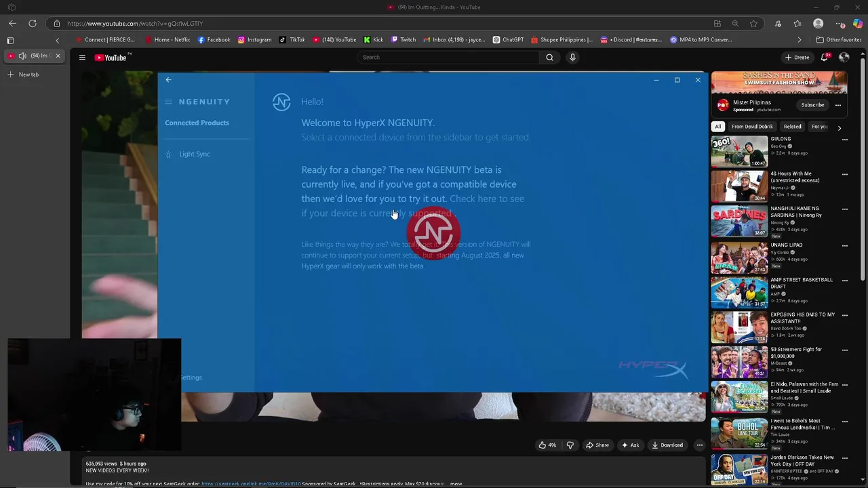Dislike the video with thumbs down
Image resolution: width=868 pixels, height=488 pixels.
(x=570, y=445)
